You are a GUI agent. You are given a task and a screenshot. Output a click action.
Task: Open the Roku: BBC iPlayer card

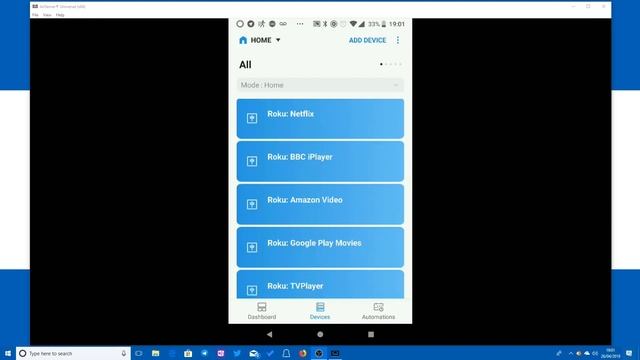[x=320, y=161]
